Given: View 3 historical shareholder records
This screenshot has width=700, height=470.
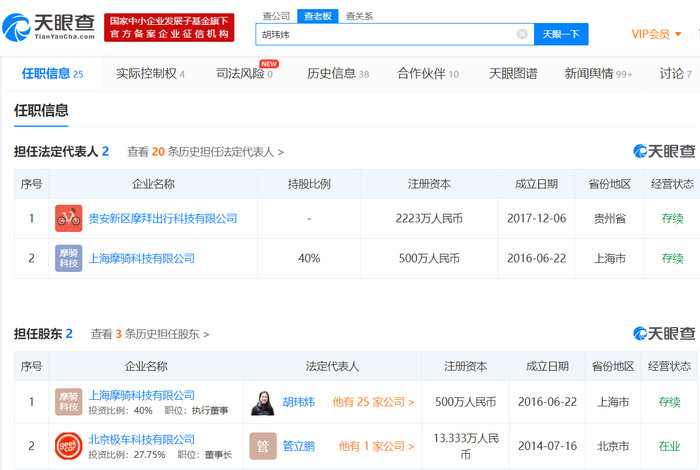Looking at the screenshot, I should pos(150,334).
